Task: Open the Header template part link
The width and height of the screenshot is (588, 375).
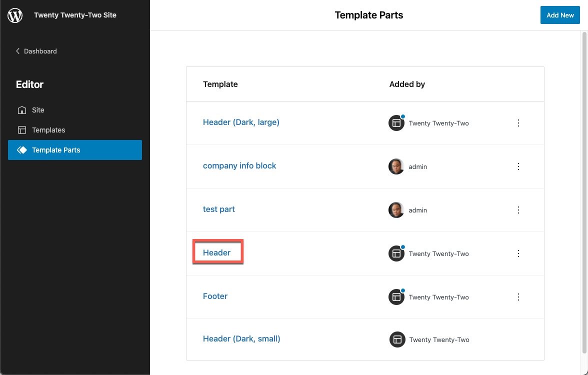Action: (217, 252)
